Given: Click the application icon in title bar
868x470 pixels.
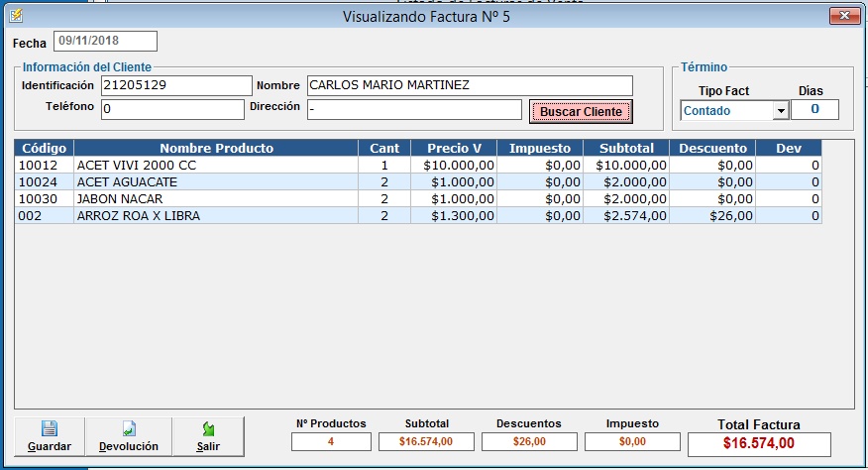Looking at the screenshot, I should [15, 15].
